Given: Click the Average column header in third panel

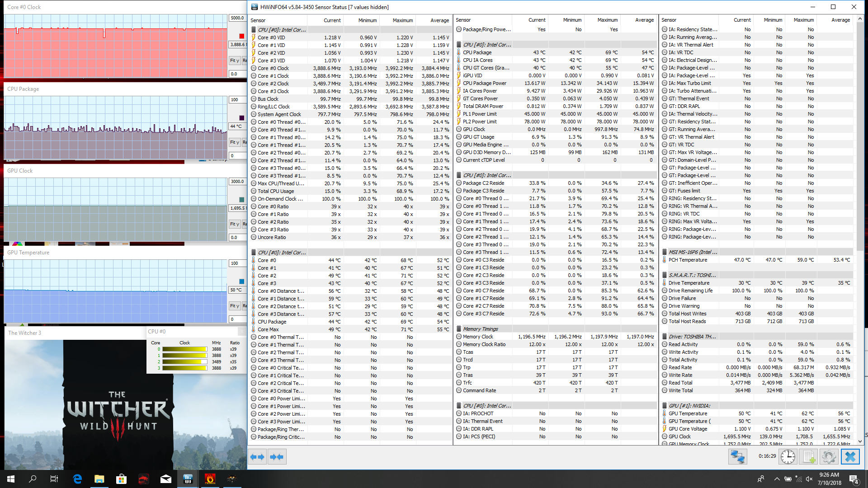Looking at the screenshot, I should tap(836, 20).
